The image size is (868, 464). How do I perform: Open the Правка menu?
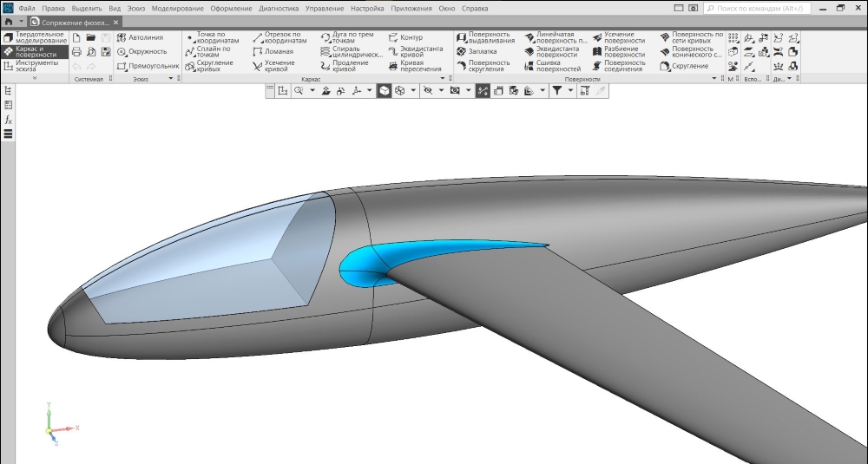pyautogui.click(x=53, y=9)
